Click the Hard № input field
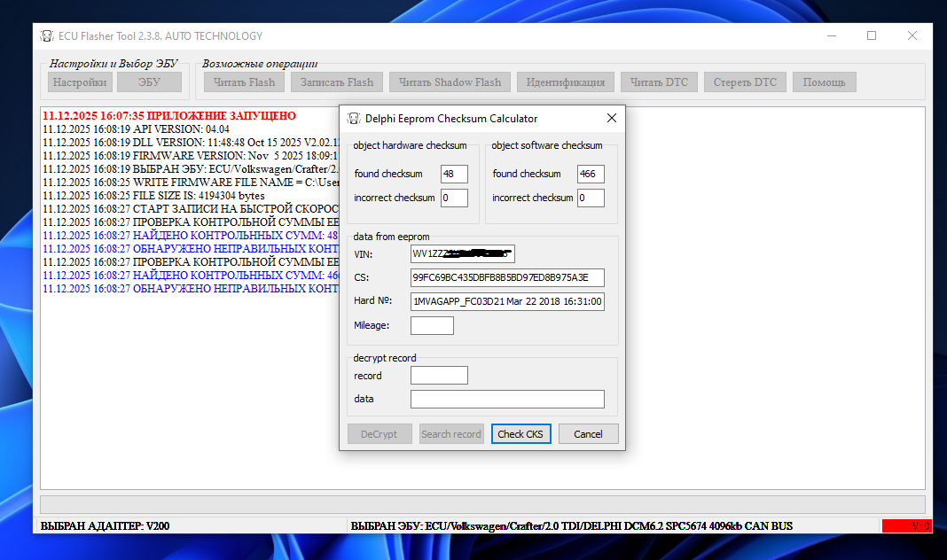This screenshot has height=560, width=947. point(507,301)
